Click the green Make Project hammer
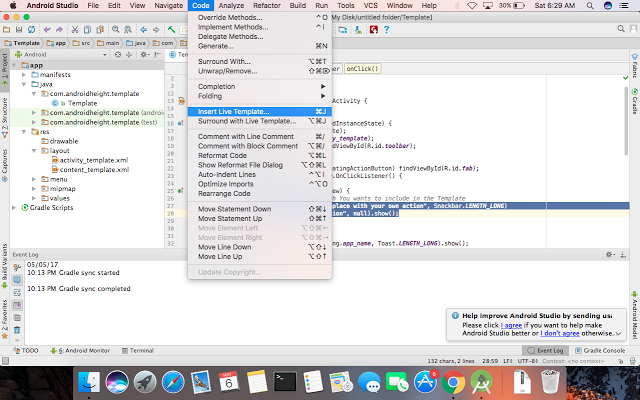640x400 pixels. pyautogui.click(x=171, y=29)
